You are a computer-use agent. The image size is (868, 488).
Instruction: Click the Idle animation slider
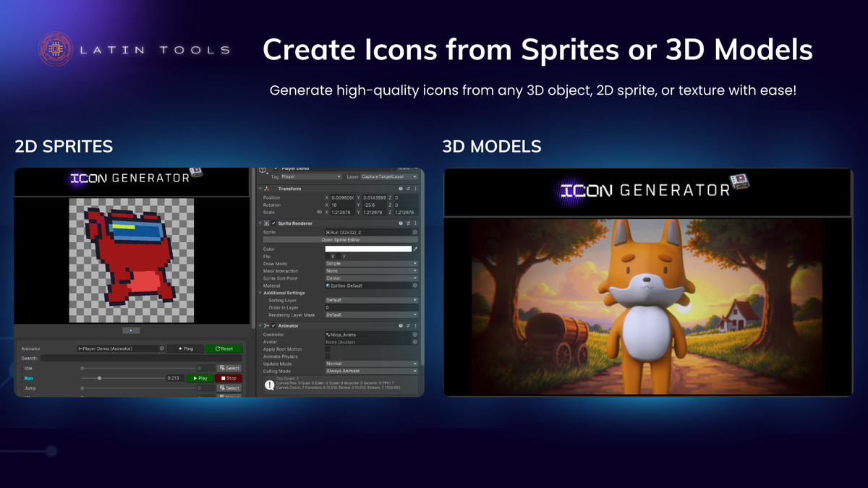(137, 368)
